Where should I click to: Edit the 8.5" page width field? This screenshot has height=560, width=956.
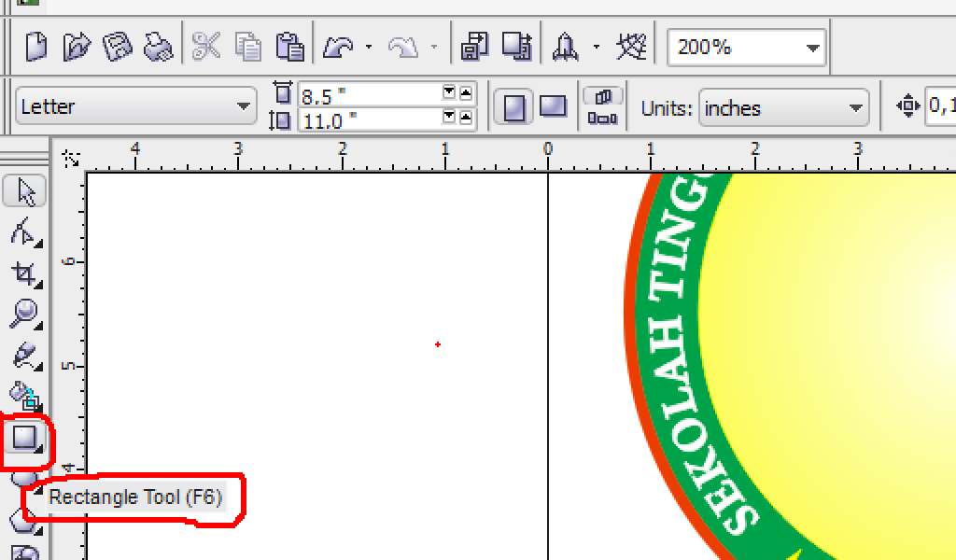(370, 95)
